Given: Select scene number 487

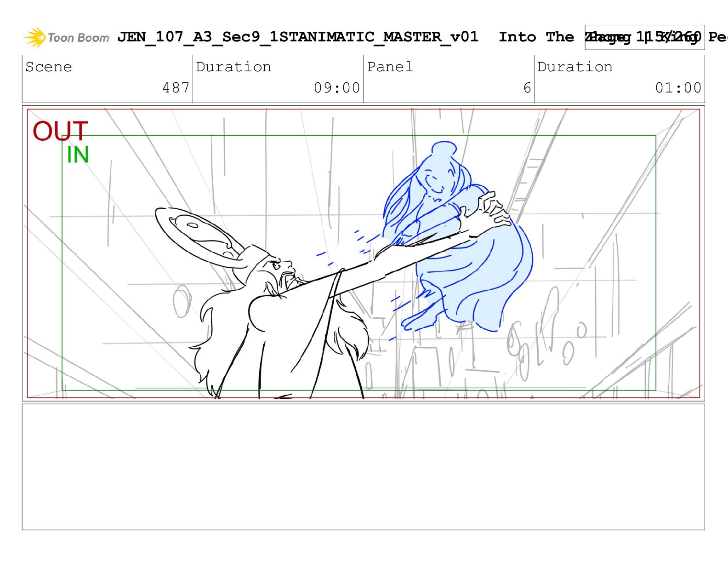Looking at the screenshot, I should coord(176,88).
